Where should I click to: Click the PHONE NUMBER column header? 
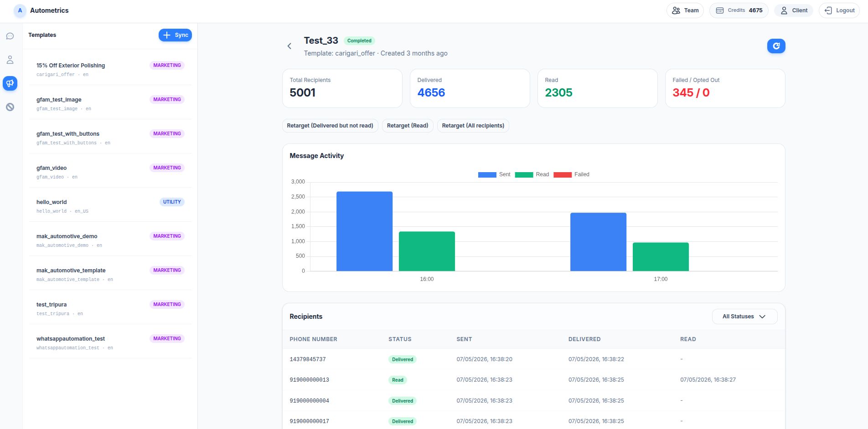tap(314, 339)
